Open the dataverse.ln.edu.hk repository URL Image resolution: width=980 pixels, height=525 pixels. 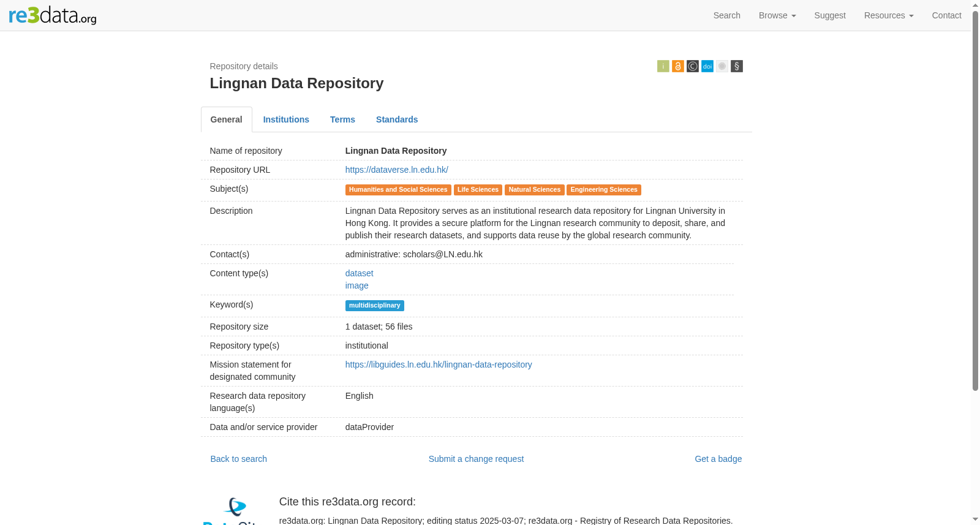pos(396,170)
